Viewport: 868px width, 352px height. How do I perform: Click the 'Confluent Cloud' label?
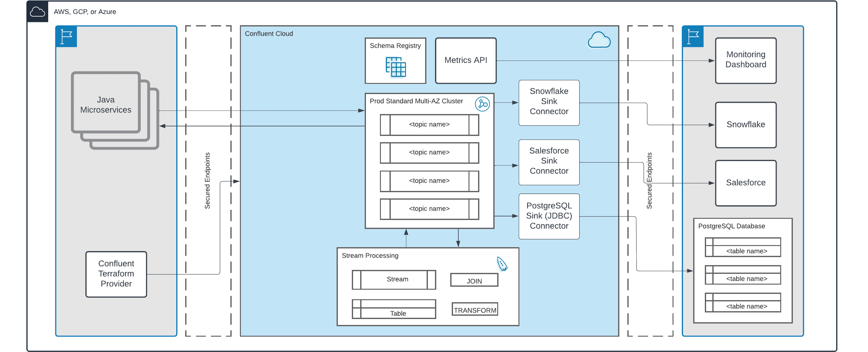click(268, 34)
